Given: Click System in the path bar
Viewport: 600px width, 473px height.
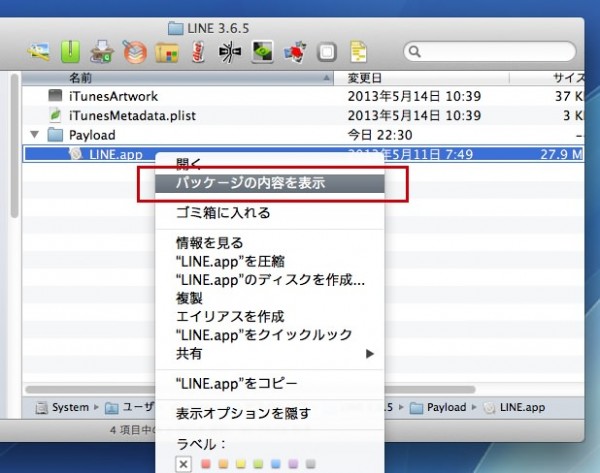Looking at the screenshot, I should point(70,407).
